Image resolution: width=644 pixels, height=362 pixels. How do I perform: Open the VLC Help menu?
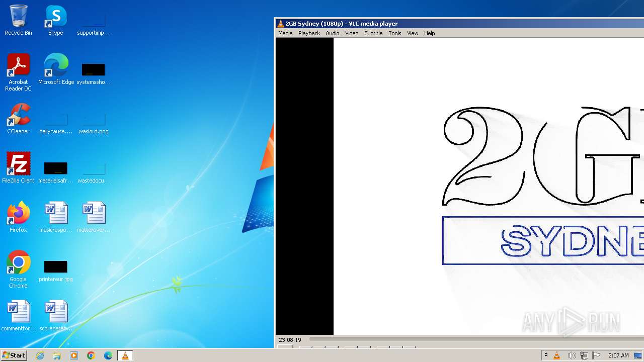[x=429, y=33]
